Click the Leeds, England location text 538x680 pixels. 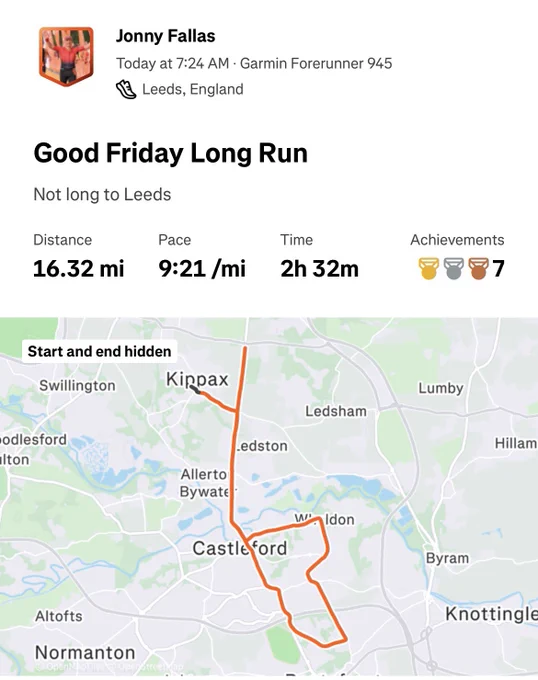193,89
